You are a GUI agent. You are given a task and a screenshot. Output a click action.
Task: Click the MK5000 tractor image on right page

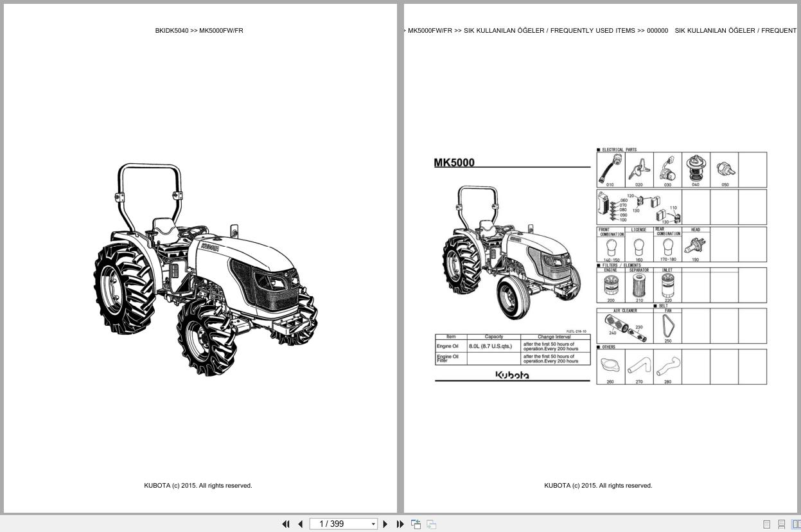511,253
